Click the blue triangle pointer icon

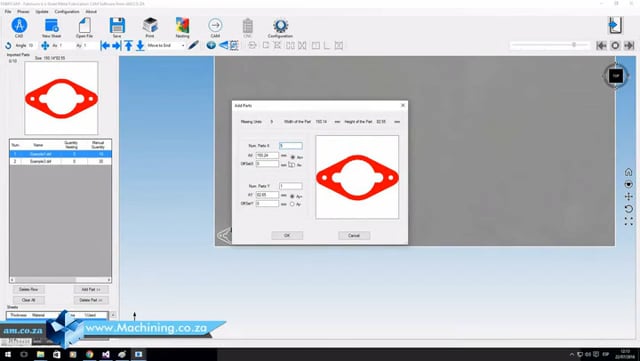(x=223, y=45)
